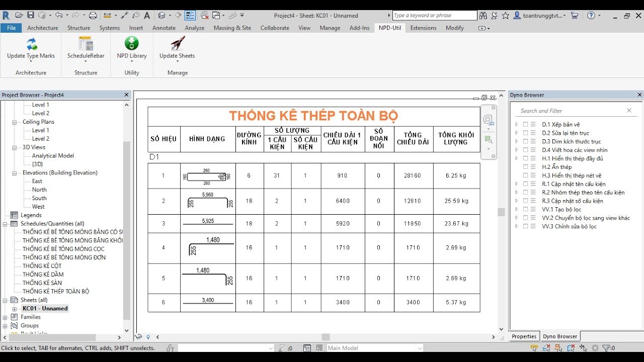Switch to the Modify ribbon tab

click(454, 28)
